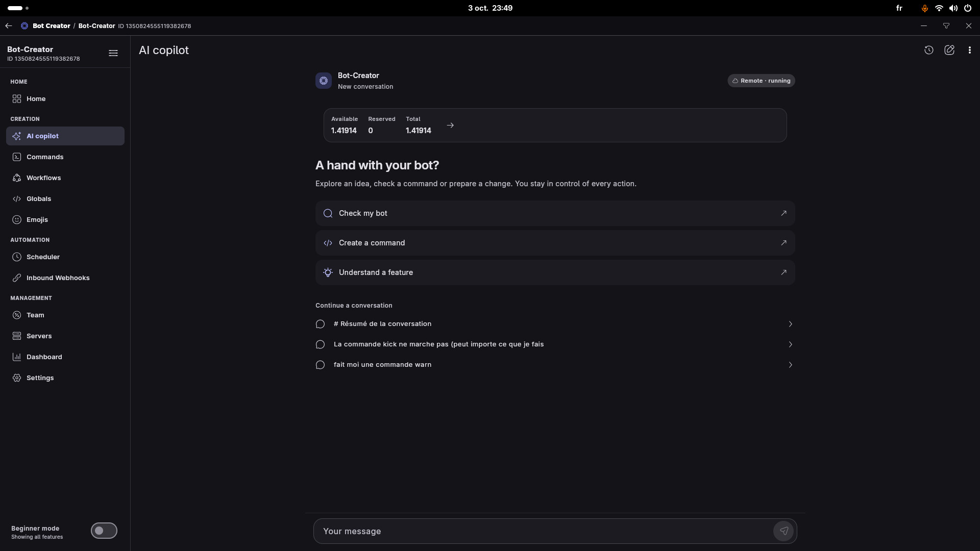Image resolution: width=980 pixels, height=551 pixels.
Task: Open the power menu icon
Action: (967, 8)
